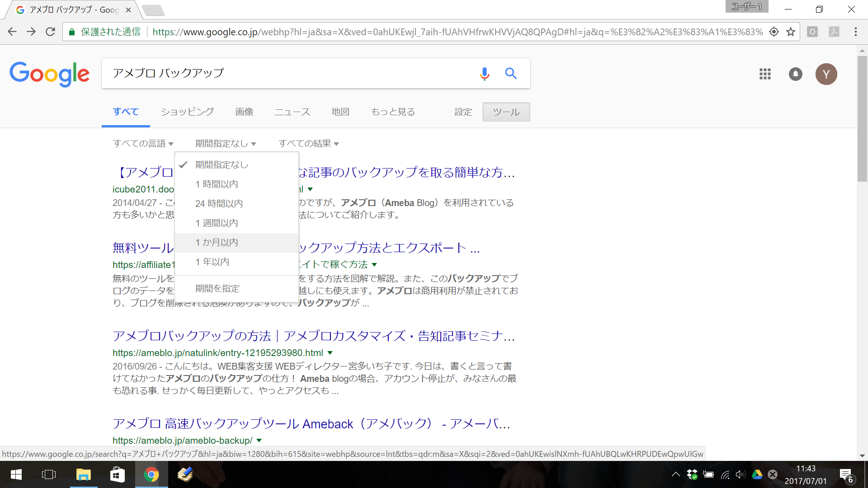Click into the Google search box
This screenshot has height=488, width=868.
pos(289,73)
